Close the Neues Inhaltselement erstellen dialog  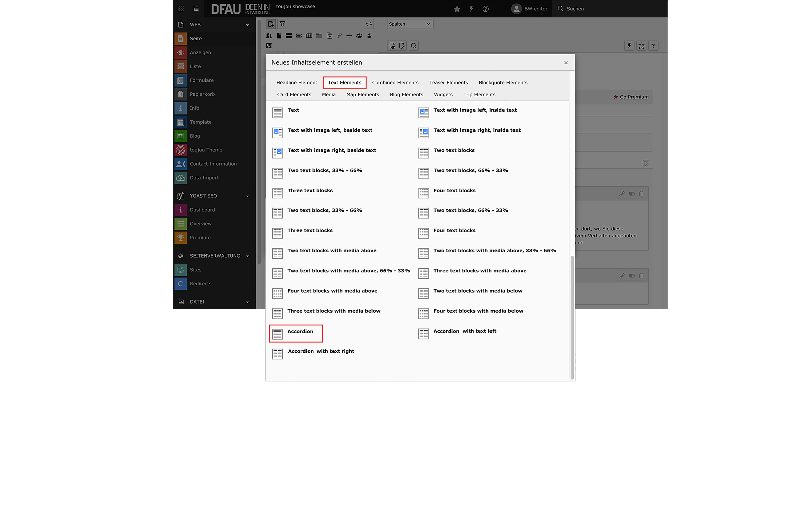[566, 63]
